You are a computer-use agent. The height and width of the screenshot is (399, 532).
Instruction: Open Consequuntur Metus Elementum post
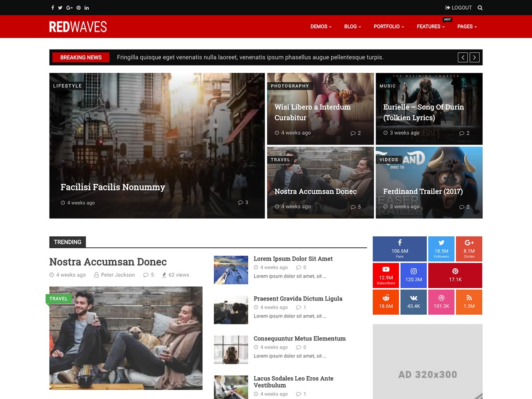(300, 339)
